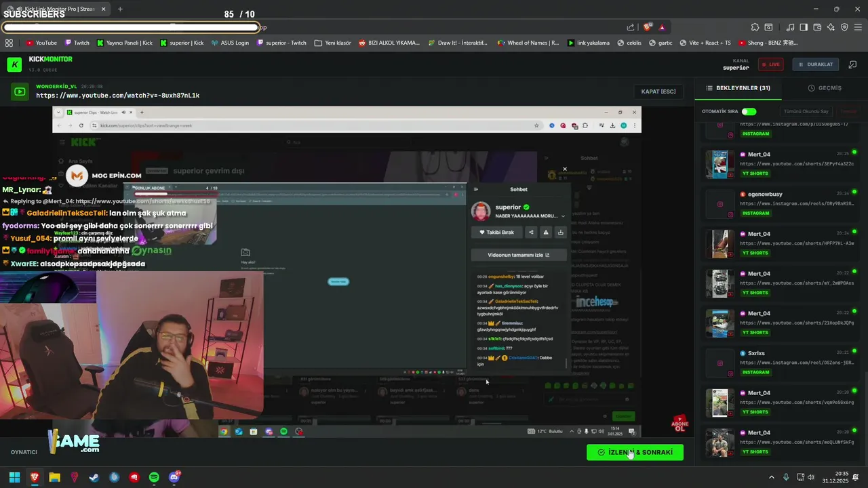Open Mert_04 thumbnail for 3EPyf4a3Z2c short
This screenshot has width=868, height=488.
[719, 164]
